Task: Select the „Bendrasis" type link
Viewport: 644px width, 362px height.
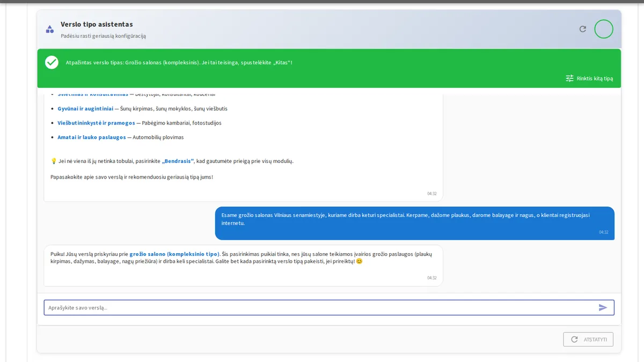Action: [178, 161]
